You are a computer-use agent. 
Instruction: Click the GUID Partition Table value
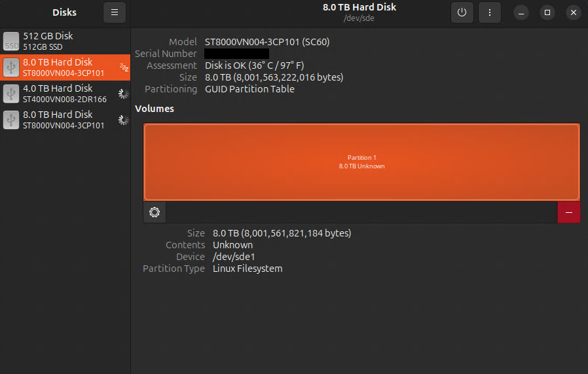tap(249, 89)
